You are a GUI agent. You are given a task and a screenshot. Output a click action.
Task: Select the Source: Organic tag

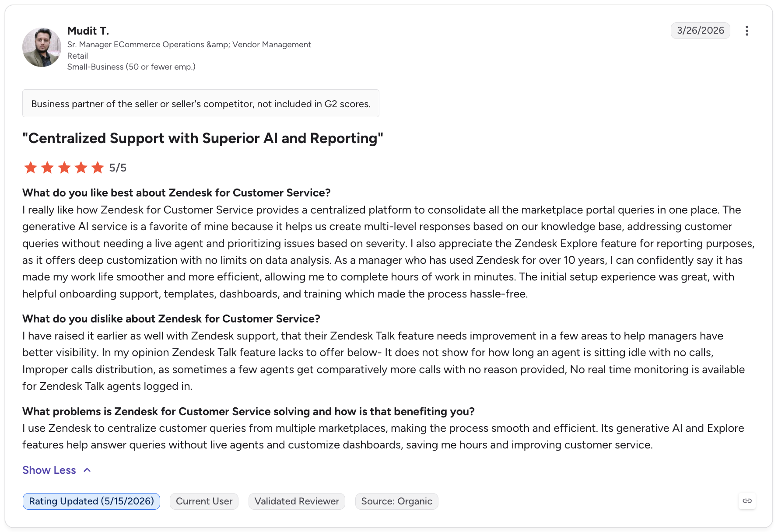pos(396,501)
